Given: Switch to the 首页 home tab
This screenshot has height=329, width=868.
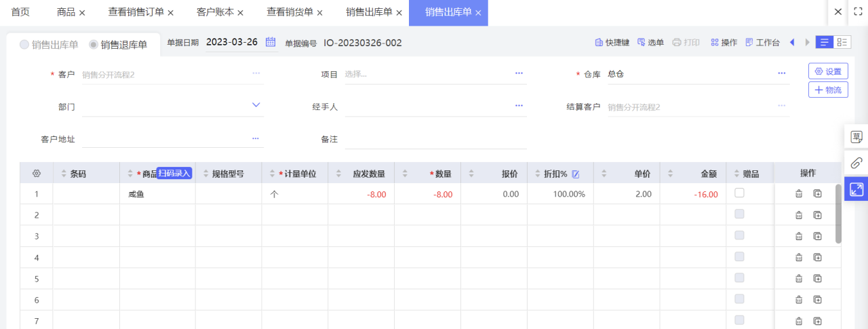Looking at the screenshot, I should click(x=20, y=12).
